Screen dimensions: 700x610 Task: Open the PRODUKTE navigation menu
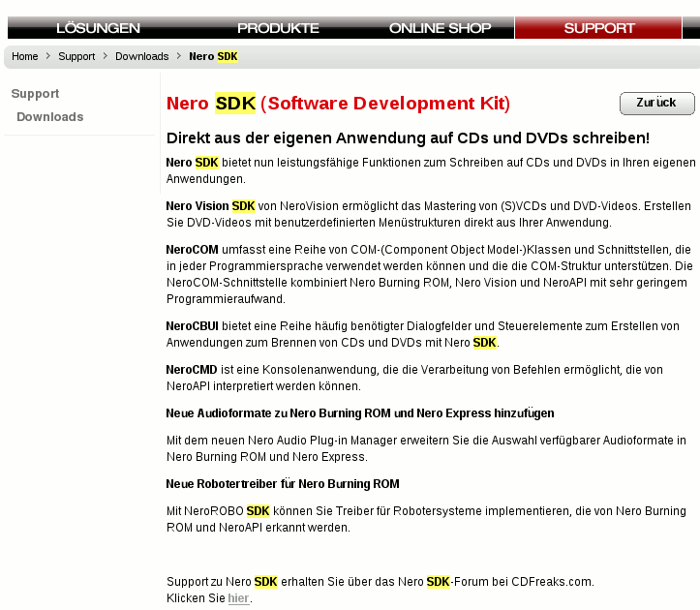pyautogui.click(x=278, y=28)
